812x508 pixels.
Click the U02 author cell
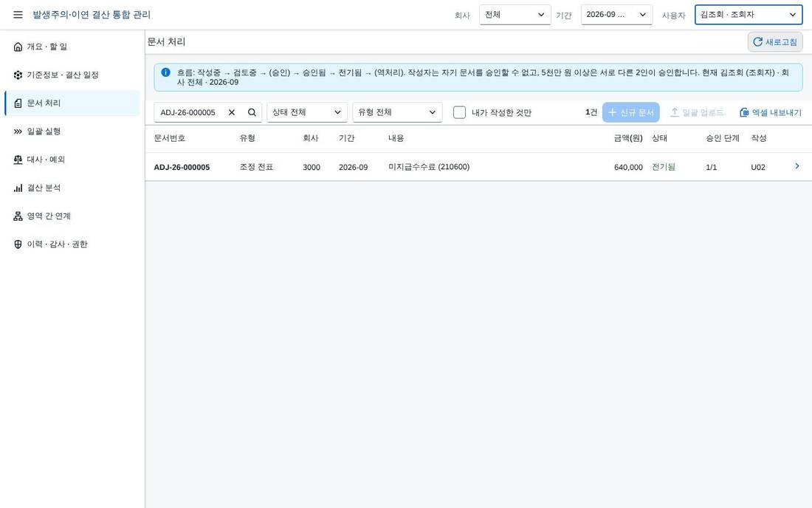tap(758, 168)
